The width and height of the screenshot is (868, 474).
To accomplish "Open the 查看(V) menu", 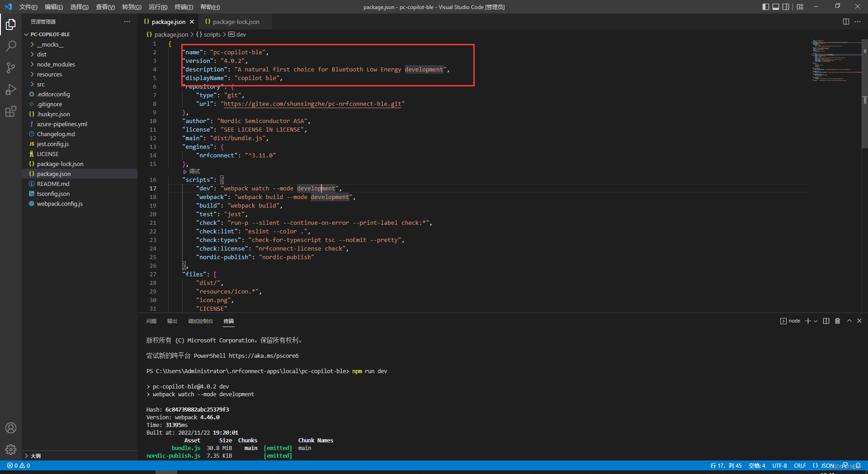I will (x=105, y=7).
